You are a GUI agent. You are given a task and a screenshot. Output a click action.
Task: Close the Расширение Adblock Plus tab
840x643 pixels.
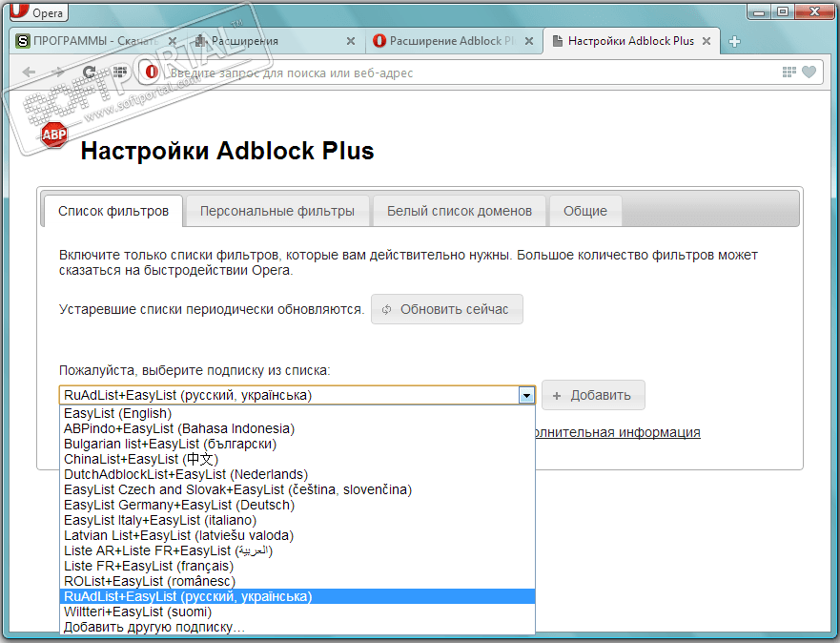(529, 41)
